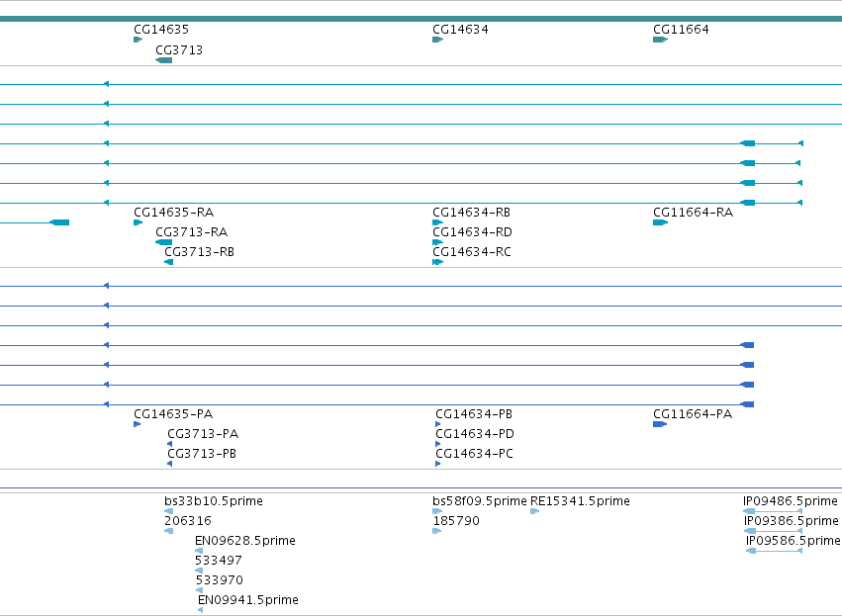The width and height of the screenshot is (842, 616).
Task: Click the 185790 label
Action: [x=456, y=520]
